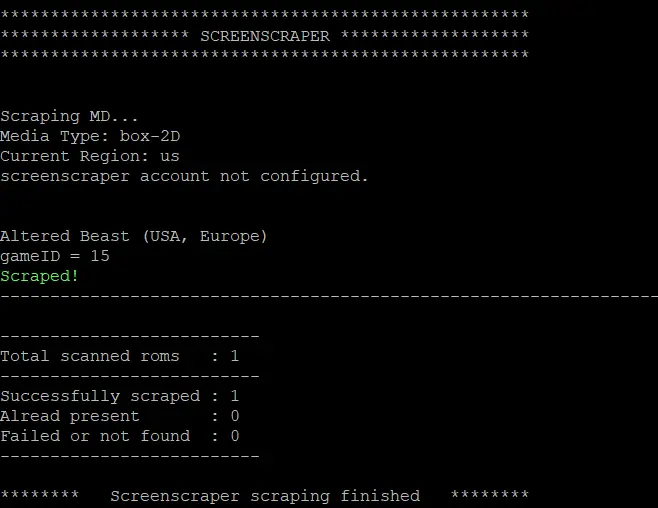Click the "Screenscraper scraping finished" message
This screenshot has height=508, width=658.
click(265, 496)
